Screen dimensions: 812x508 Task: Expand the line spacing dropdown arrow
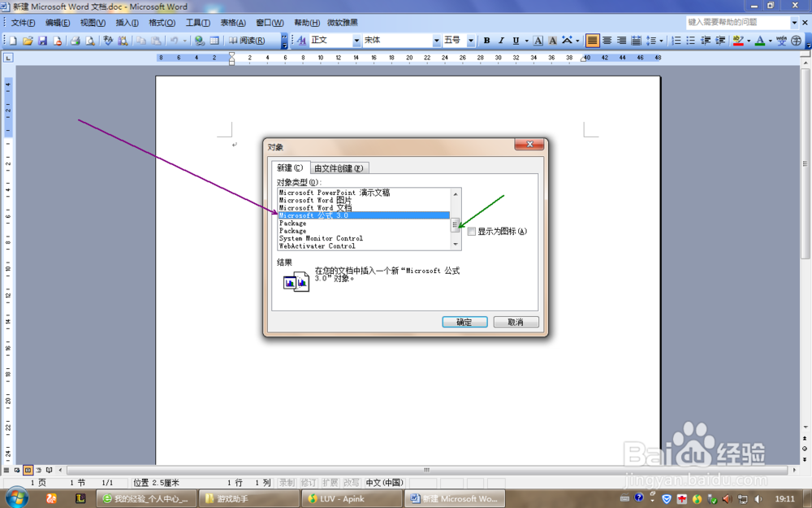pyautogui.click(x=661, y=41)
